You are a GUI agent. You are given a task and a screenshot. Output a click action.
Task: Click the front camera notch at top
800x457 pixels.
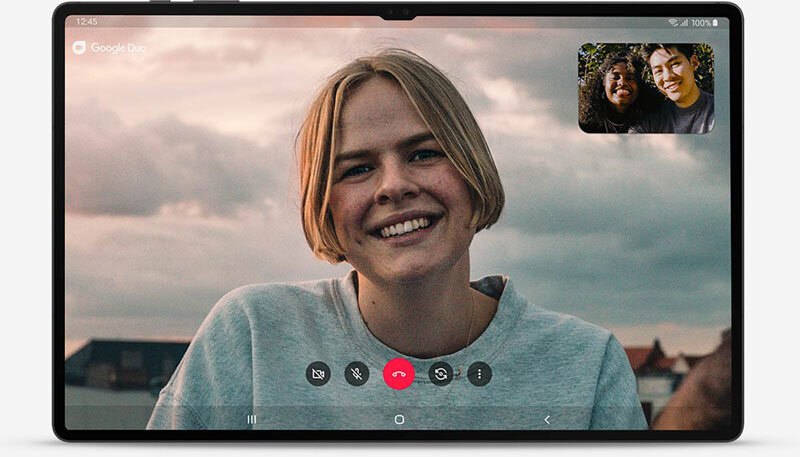click(x=398, y=14)
